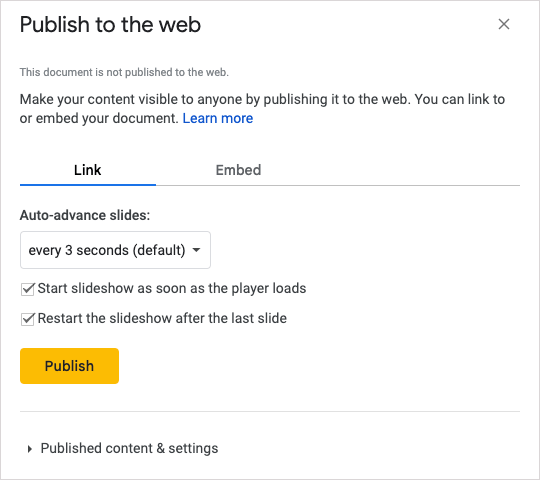Open the Learn more link

[x=218, y=118]
